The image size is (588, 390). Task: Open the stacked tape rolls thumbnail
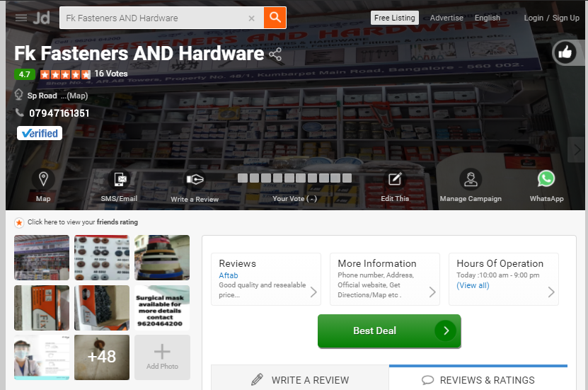pyautogui.click(x=162, y=258)
